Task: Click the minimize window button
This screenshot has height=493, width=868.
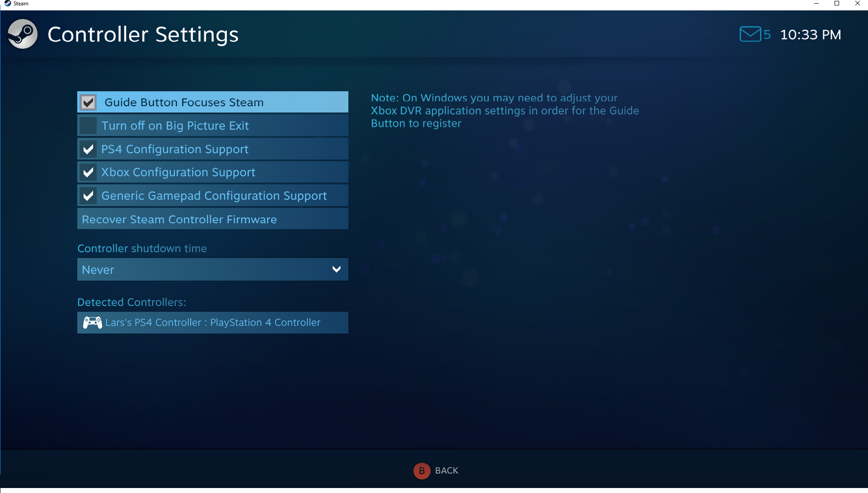Action: tap(817, 4)
